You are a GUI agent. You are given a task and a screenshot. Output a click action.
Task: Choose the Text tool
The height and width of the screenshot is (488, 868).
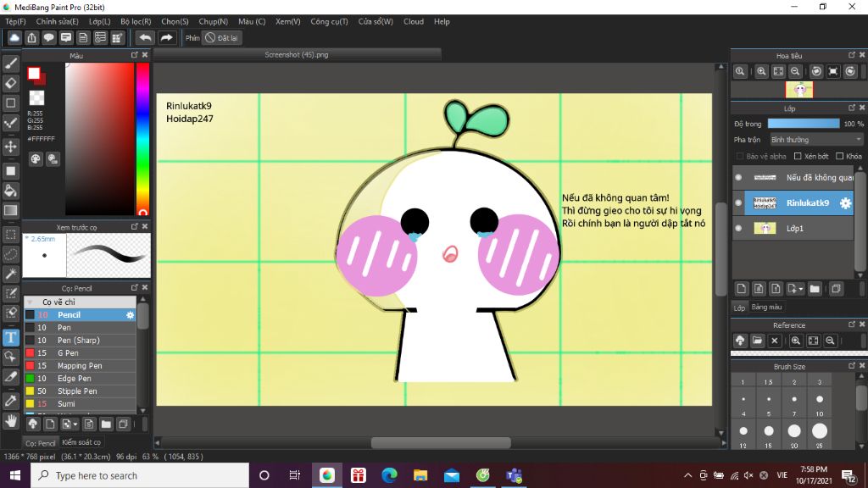11,337
